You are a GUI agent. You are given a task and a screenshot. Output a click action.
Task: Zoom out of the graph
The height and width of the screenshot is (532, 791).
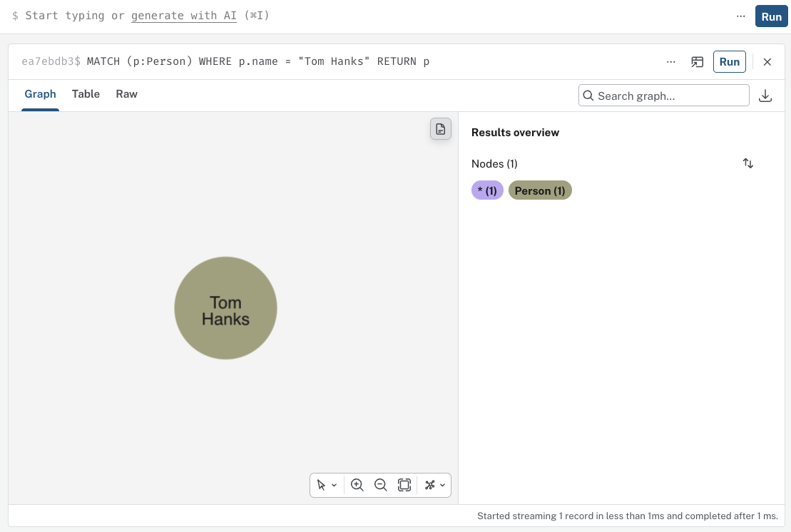pos(381,485)
